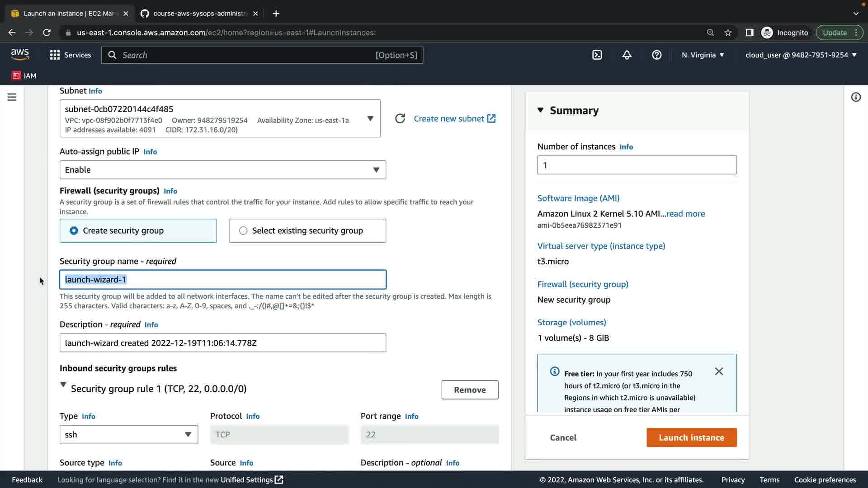Open AWS CloudShell terminal icon
The width and height of the screenshot is (868, 488).
pos(597,55)
